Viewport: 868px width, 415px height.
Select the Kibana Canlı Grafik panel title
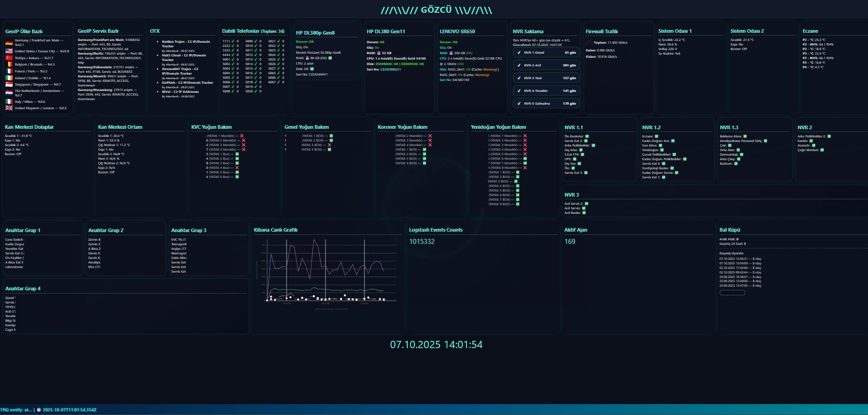pyautogui.click(x=276, y=230)
